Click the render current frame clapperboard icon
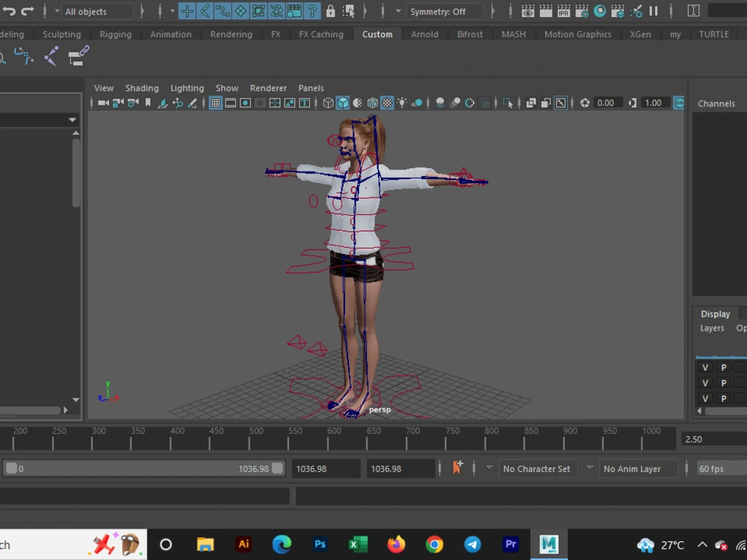 click(545, 11)
